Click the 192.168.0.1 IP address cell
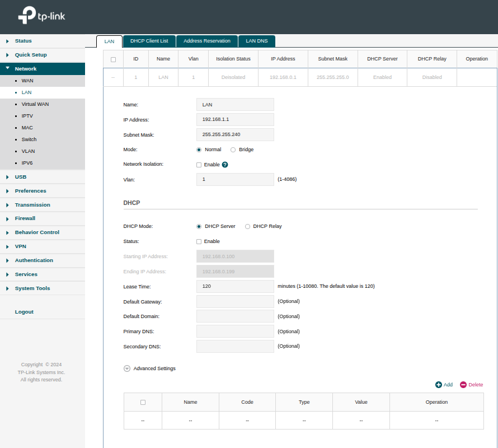This screenshot has width=498, height=448. coord(283,77)
